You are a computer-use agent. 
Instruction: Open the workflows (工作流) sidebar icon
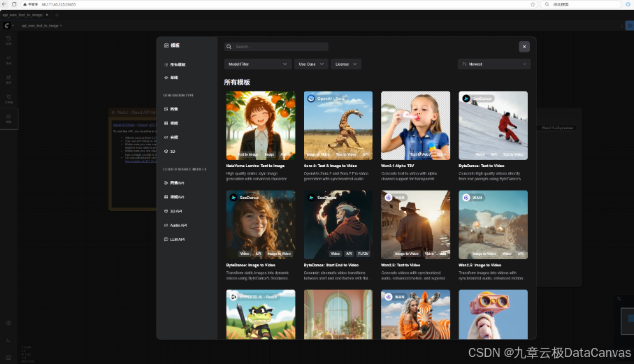pos(8,97)
